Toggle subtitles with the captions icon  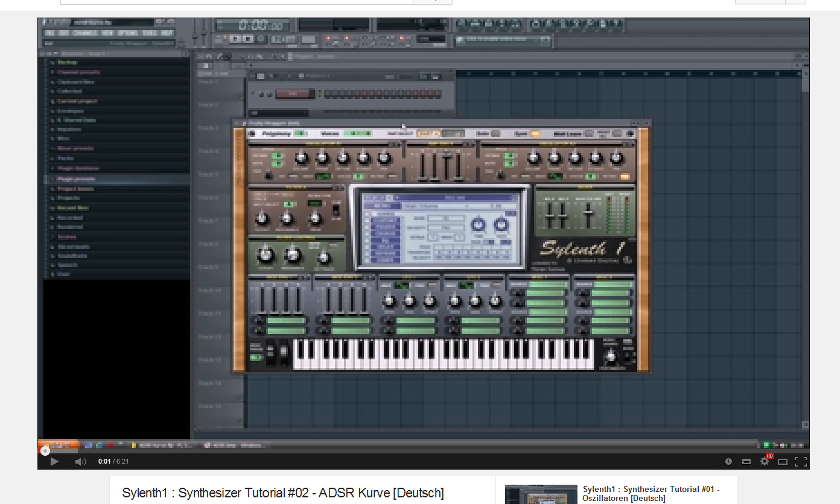click(x=746, y=462)
